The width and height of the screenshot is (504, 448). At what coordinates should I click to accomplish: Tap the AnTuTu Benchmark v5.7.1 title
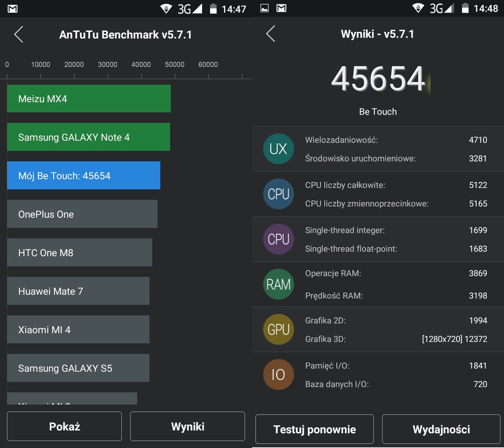125,35
